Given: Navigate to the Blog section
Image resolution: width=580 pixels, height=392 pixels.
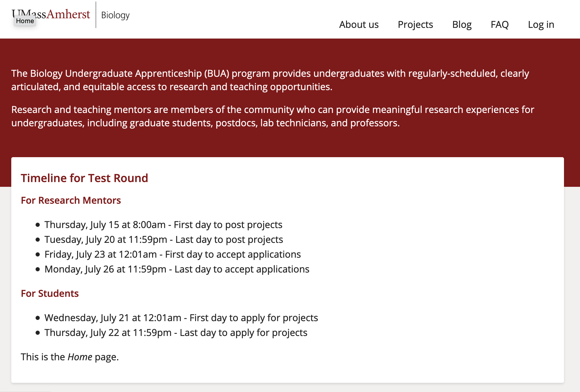Looking at the screenshot, I should tap(462, 25).
